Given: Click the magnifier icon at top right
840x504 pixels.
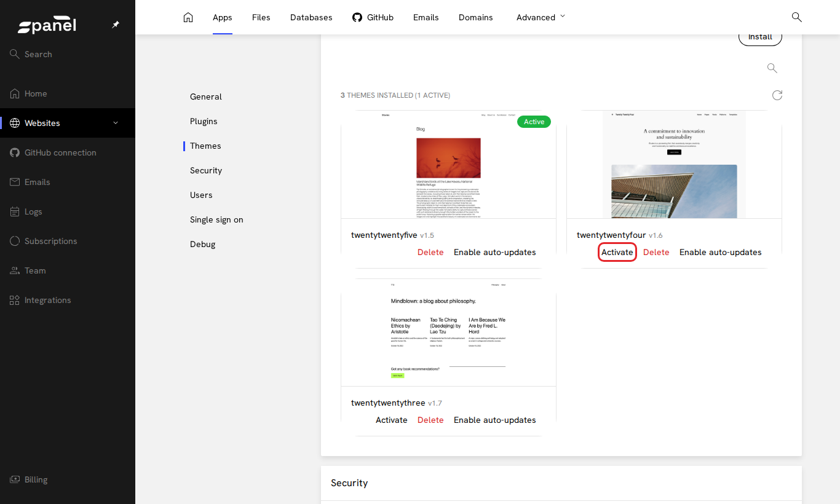Looking at the screenshot, I should click(x=797, y=17).
